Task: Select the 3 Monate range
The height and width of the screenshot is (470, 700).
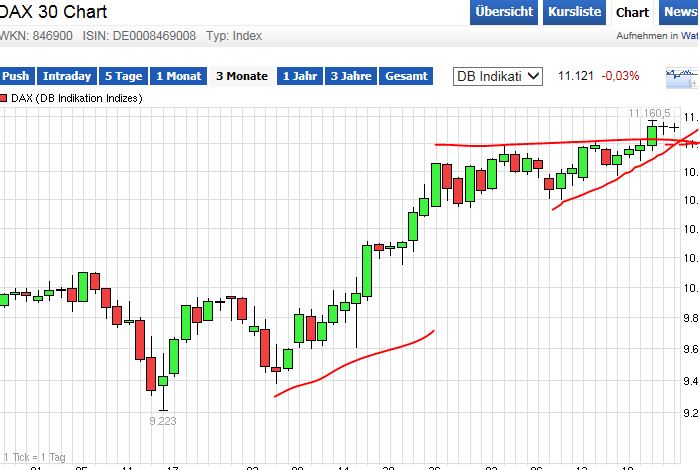Action: pyautogui.click(x=242, y=76)
